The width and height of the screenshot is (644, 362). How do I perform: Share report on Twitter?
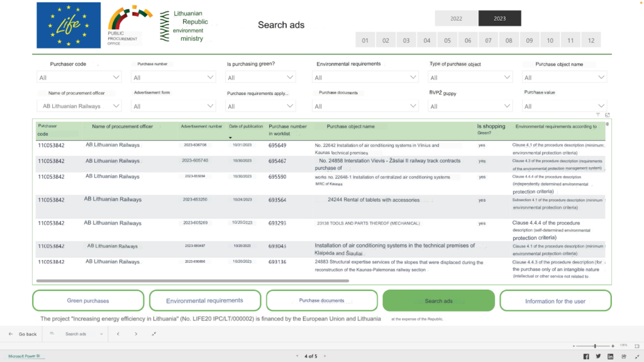tap(598, 356)
